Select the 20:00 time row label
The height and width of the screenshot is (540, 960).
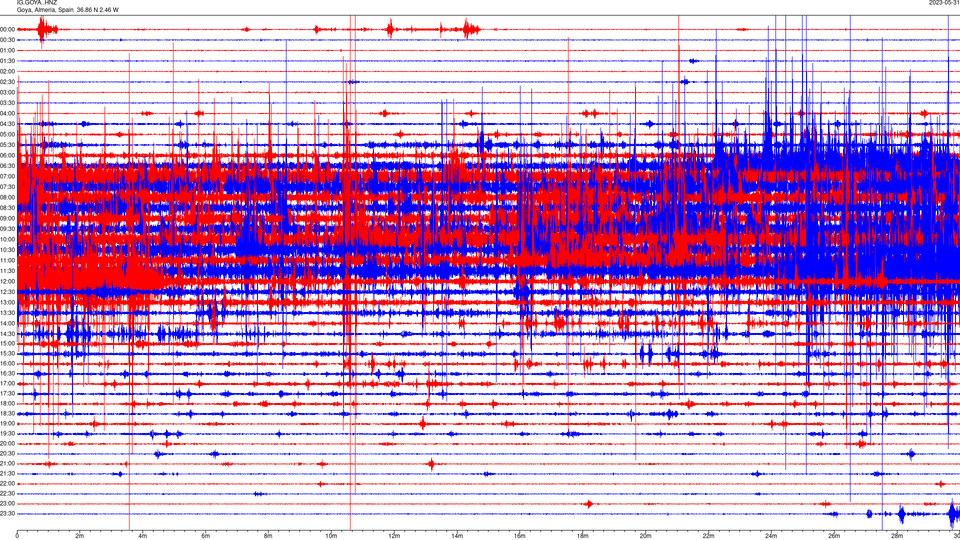(7, 444)
